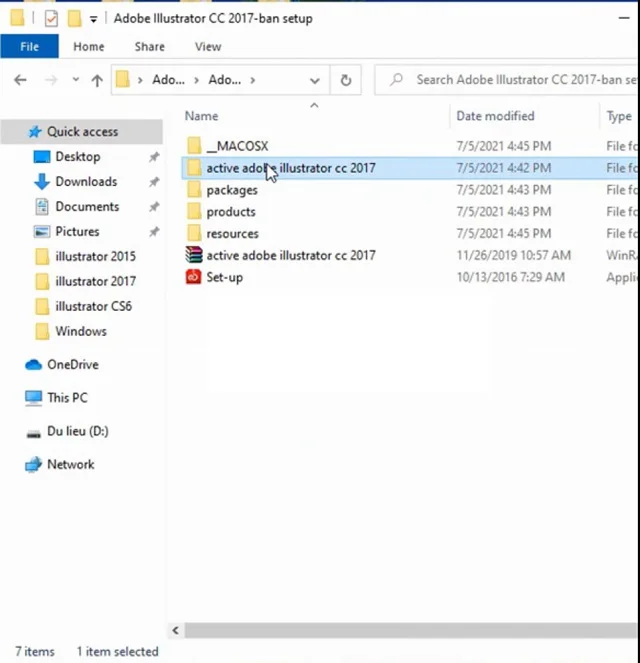
Task: Open Documents in the navigation pane
Action: (x=87, y=206)
